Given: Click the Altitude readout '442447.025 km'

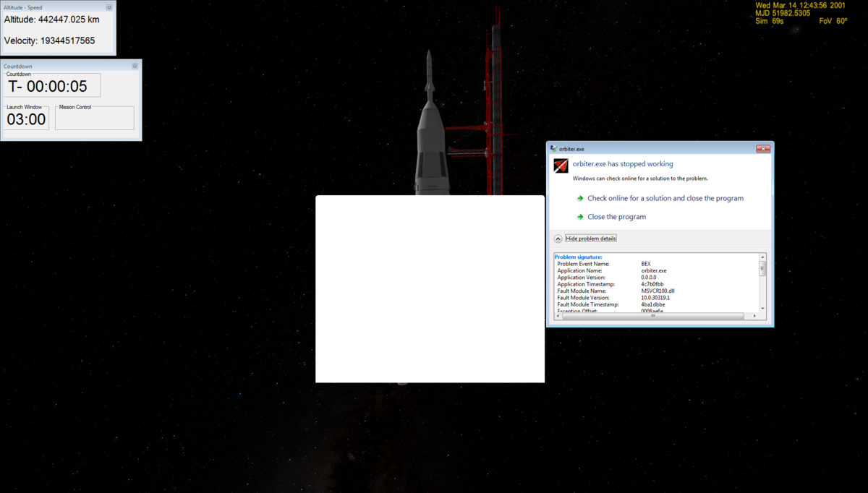Looking at the screenshot, I should point(69,20).
